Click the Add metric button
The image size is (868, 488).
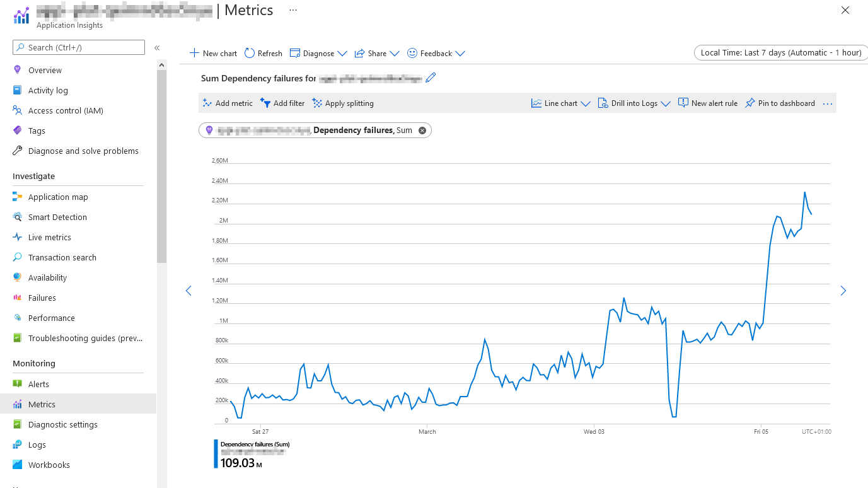pos(228,103)
